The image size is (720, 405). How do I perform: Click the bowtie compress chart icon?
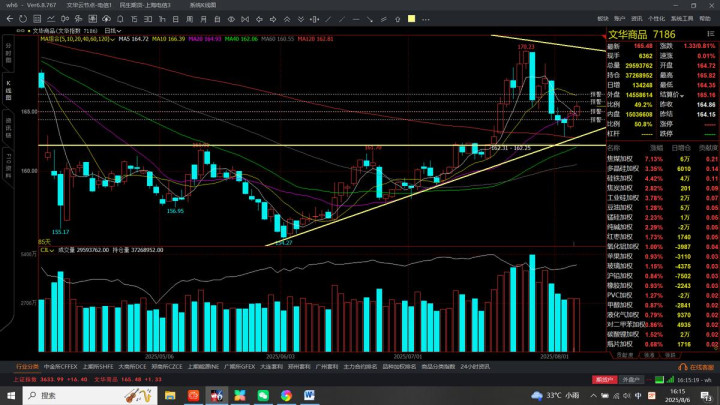[x=245, y=19]
